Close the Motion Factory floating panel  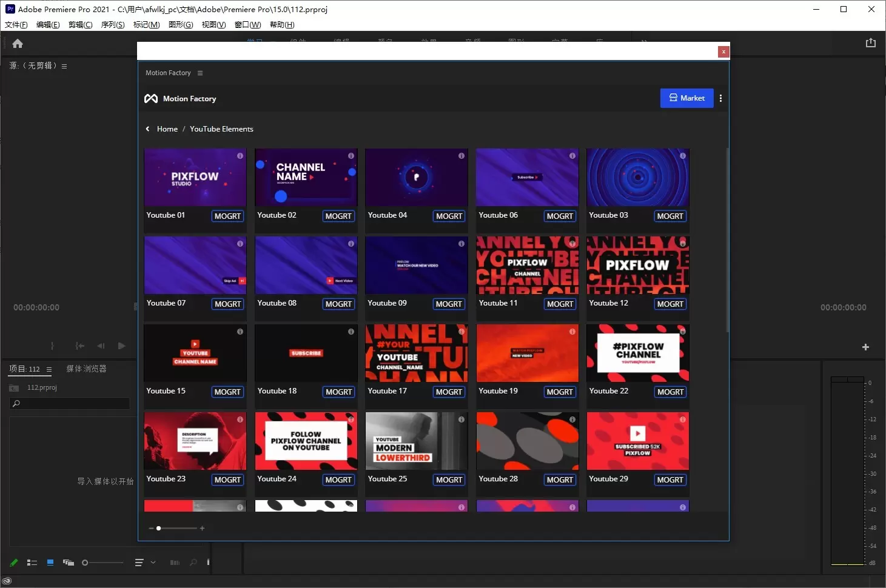click(x=723, y=52)
